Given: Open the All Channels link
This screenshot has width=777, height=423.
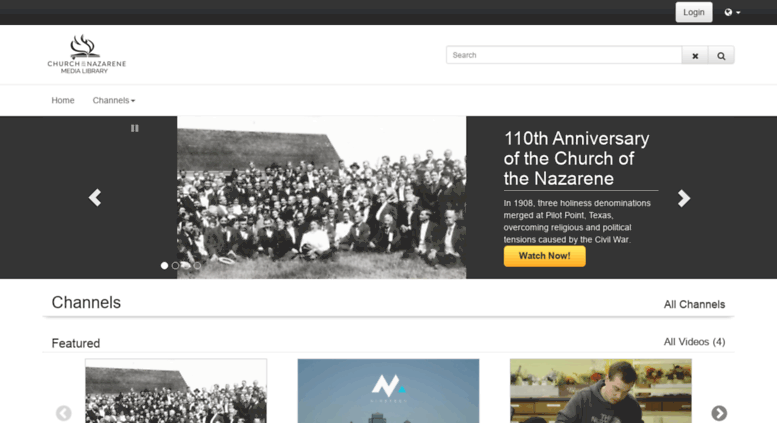Looking at the screenshot, I should 694,305.
